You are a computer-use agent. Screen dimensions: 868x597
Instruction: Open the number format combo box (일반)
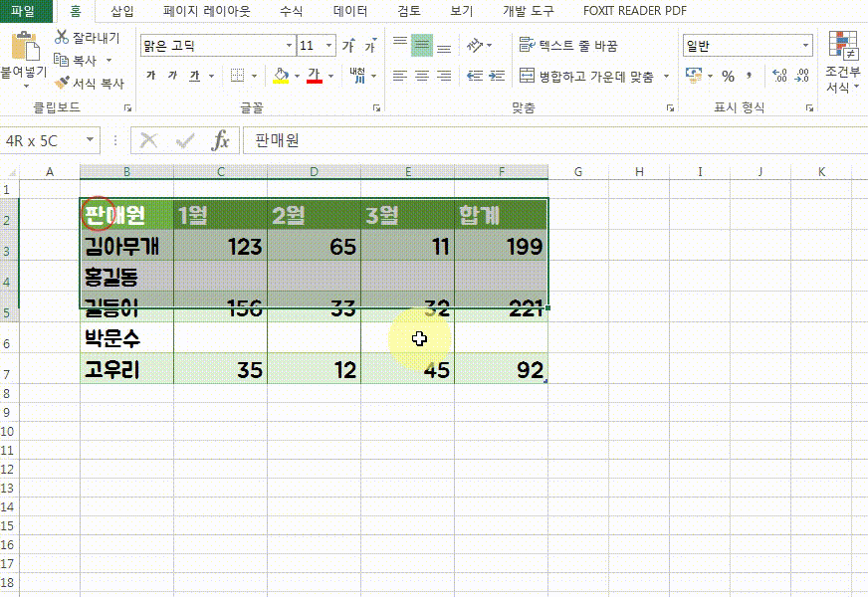(748, 46)
